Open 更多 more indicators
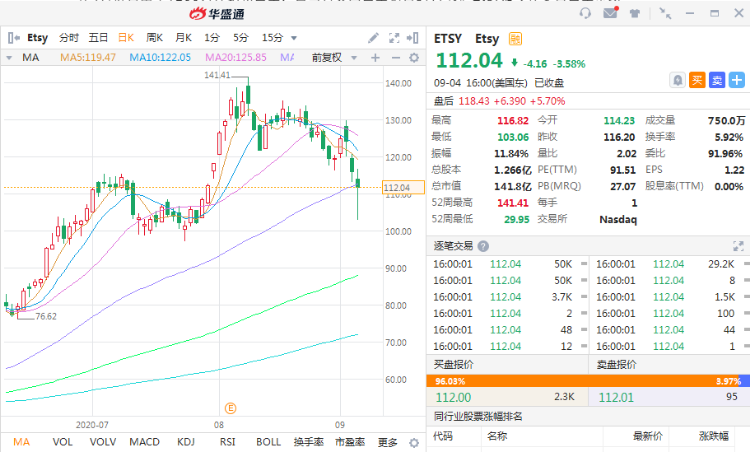The width and height of the screenshot is (750, 452). tap(387, 442)
